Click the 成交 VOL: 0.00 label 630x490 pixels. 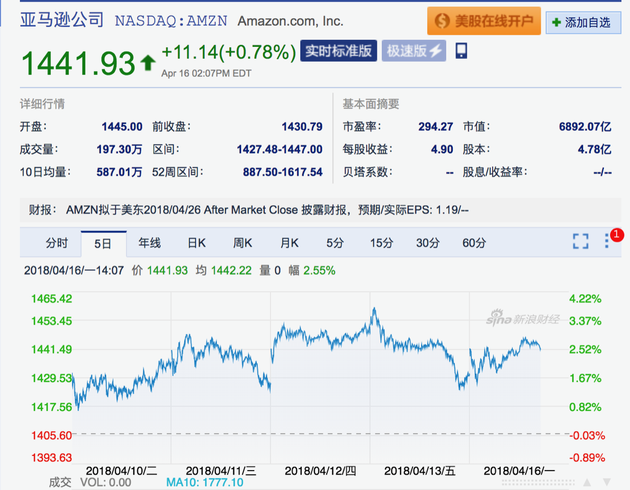(x=90, y=482)
